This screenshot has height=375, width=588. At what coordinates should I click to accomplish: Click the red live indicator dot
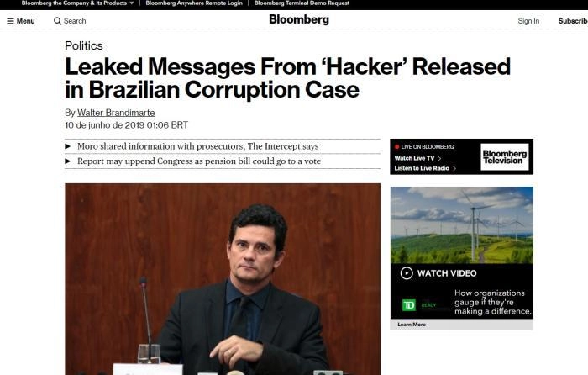396,147
